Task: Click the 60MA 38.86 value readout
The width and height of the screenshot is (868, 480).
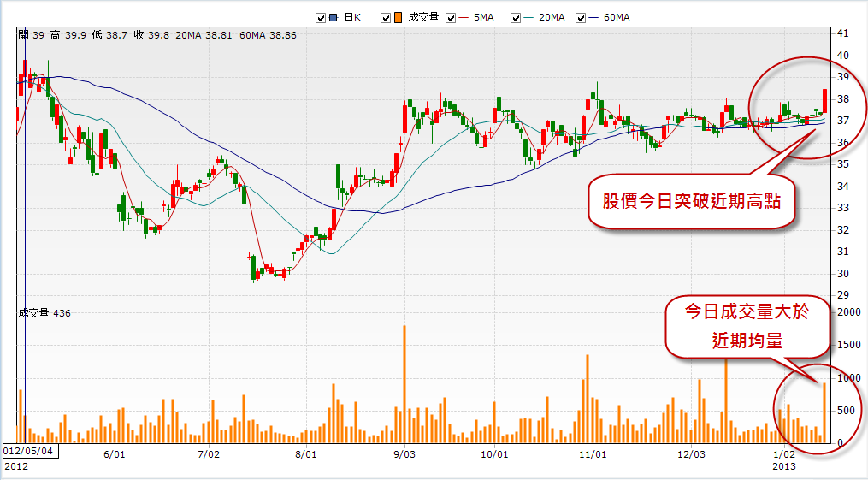Action: pyautogui.click(x=268, y=35)
